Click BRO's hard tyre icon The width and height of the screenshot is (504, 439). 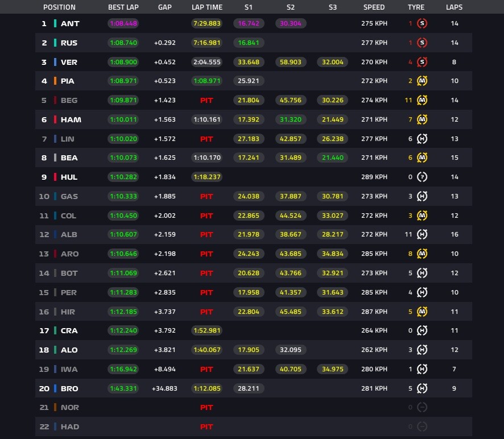pyautogui.click(x=422, y=388)
